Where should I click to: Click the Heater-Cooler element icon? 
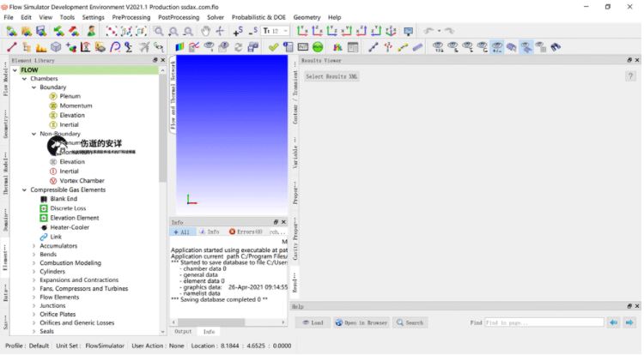point(44,227)
